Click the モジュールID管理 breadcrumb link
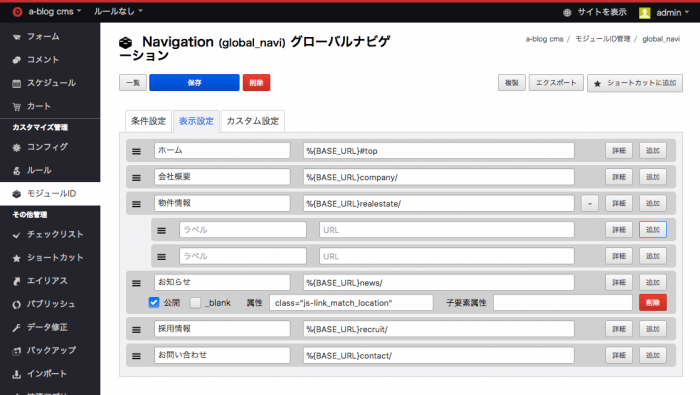This screenshot has height=395, width=700. 602,39
